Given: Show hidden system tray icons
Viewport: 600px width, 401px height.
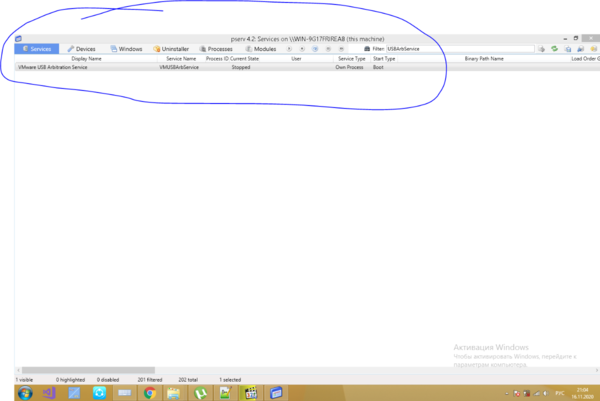Looking at the screenshot, I should (507, 393).
